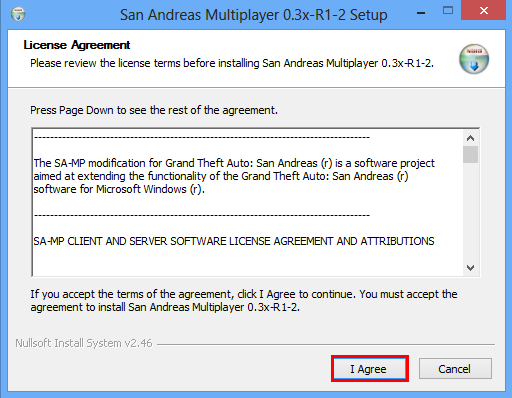
Task: Click the I Agree button
Action: 370,369
